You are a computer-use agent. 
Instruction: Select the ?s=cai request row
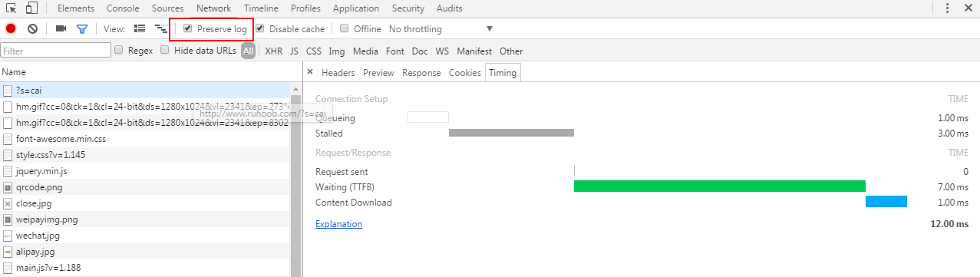click(x=145, y=91)
